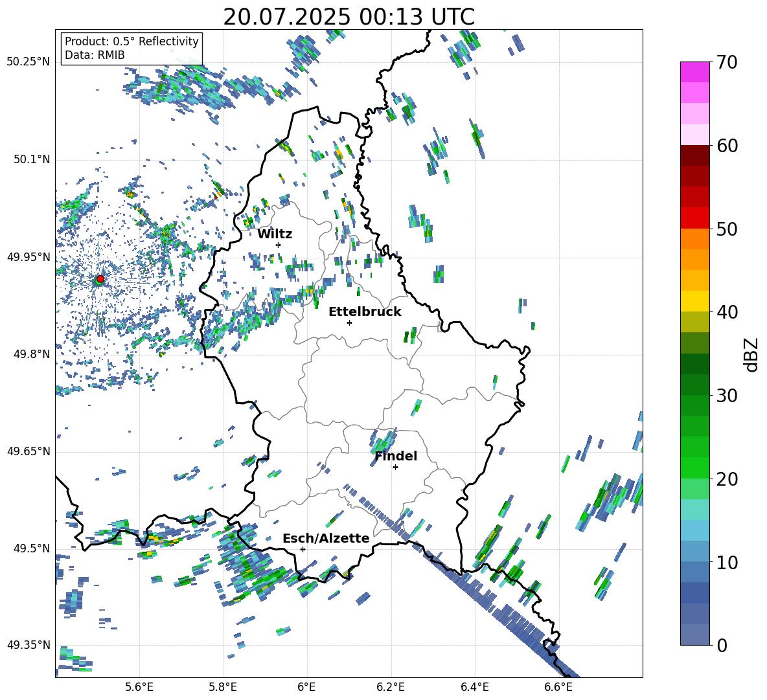
Task: Click the Findel city label
Action: 396,456
